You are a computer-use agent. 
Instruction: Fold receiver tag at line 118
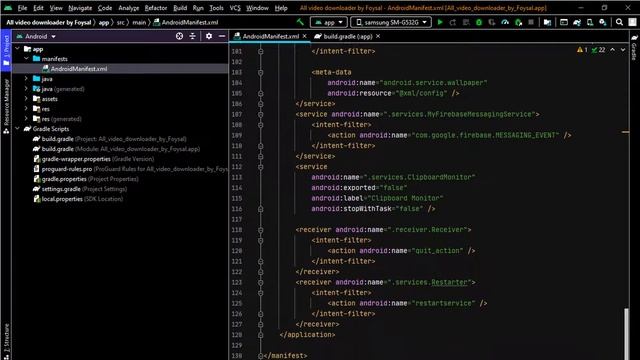260,230
